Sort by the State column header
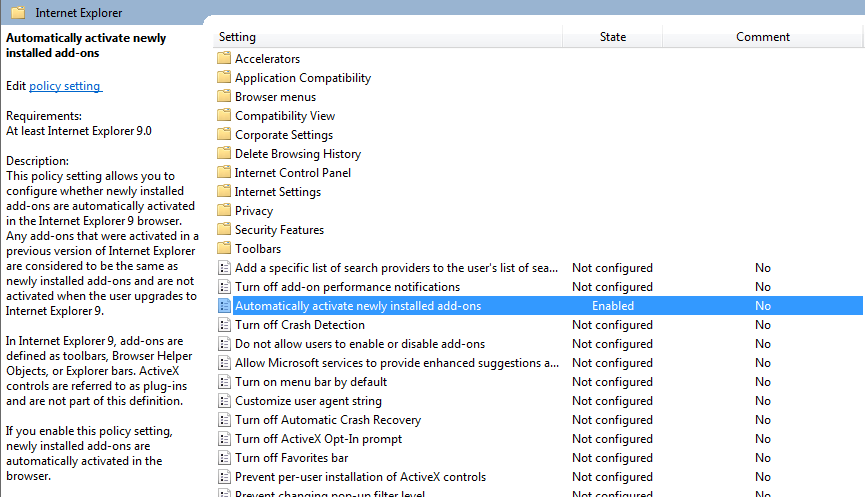The image size is (865, 497). [612, 37]
